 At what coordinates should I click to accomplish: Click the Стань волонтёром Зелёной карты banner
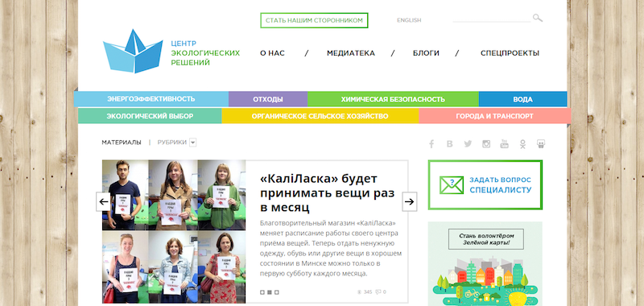(x=485, y=263)
